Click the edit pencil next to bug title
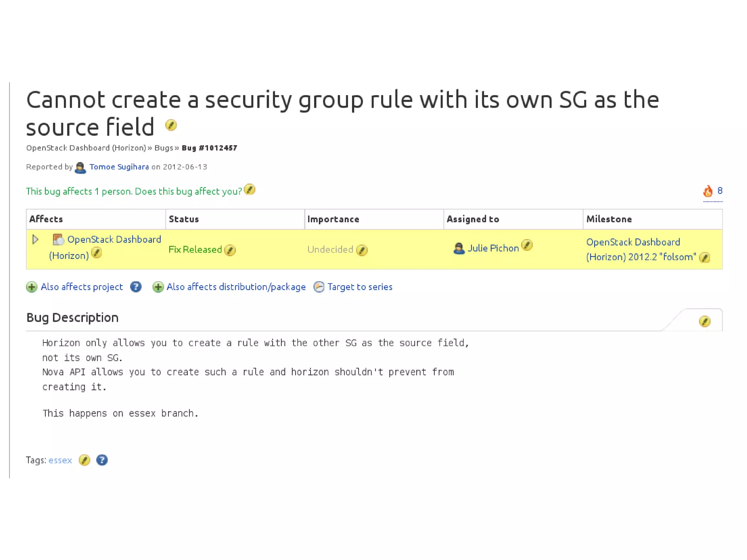 point(171,125)
